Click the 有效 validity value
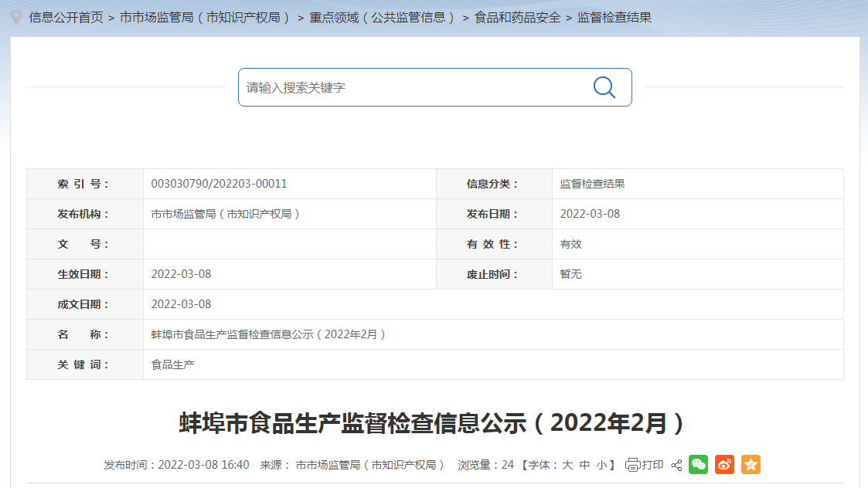The height and width of the screenshot is (488, 868). [570, 244]
